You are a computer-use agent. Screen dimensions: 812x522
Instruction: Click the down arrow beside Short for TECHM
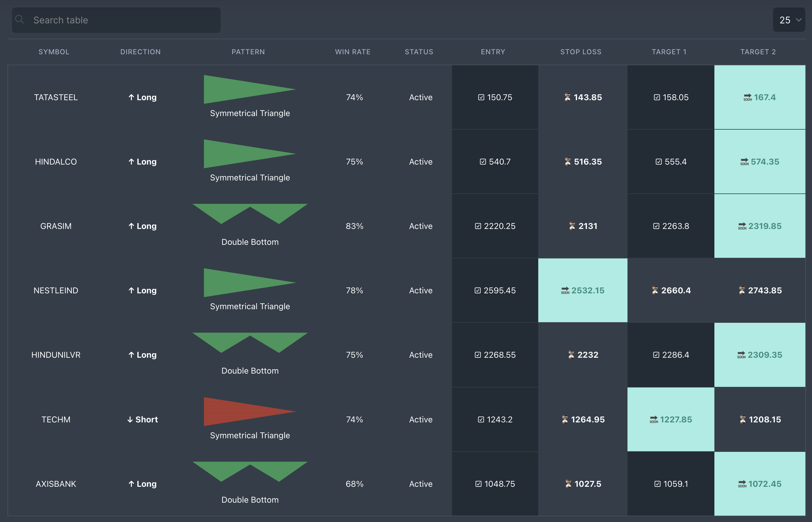pos(130,420)
